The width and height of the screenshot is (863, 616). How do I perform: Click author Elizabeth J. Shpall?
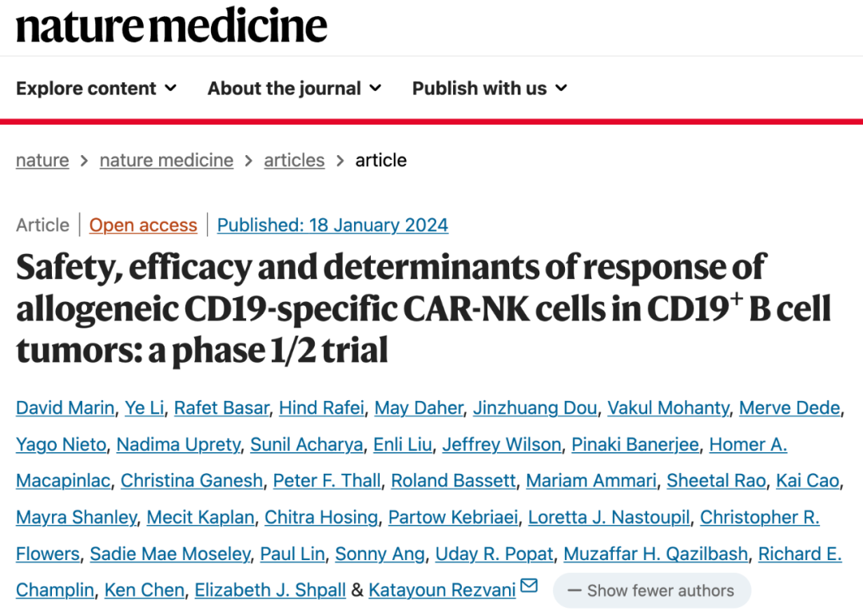click(270, 590)
